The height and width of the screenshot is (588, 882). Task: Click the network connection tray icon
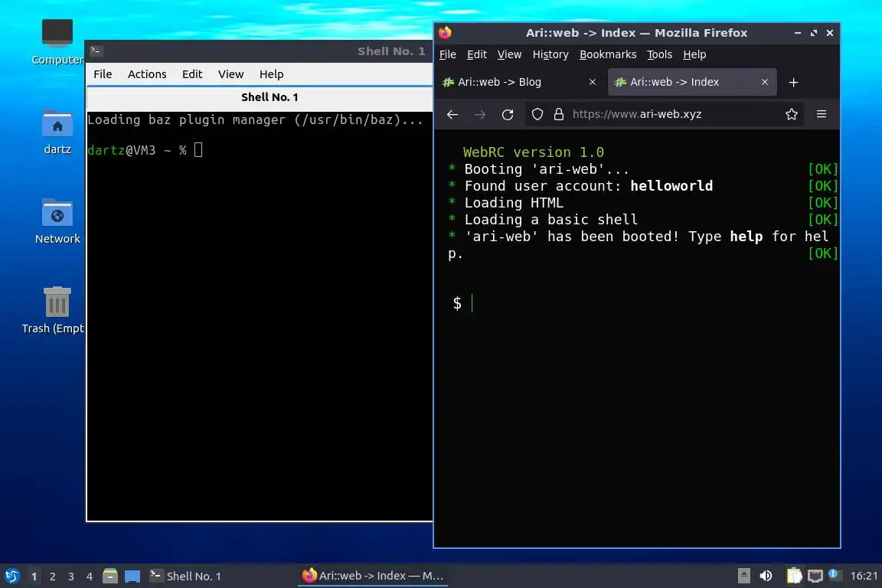[x=815, y=576]
